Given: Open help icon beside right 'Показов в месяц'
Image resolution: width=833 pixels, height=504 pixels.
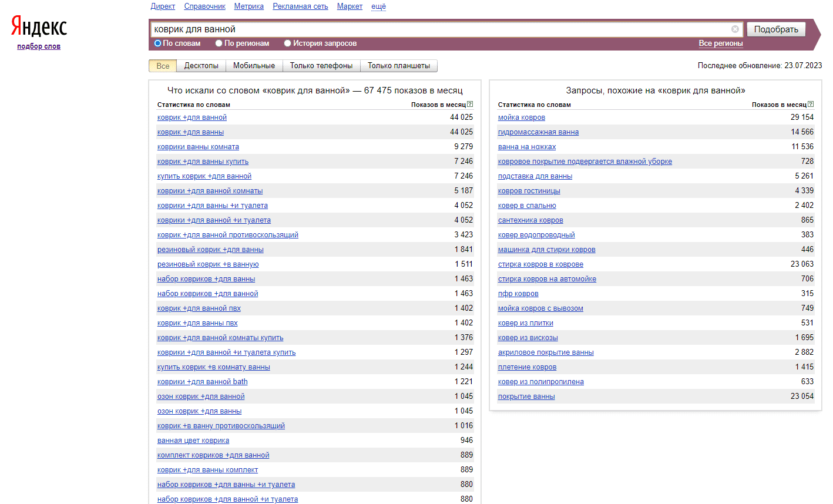Looking at the screenshot, I should [x=811, y=105].
